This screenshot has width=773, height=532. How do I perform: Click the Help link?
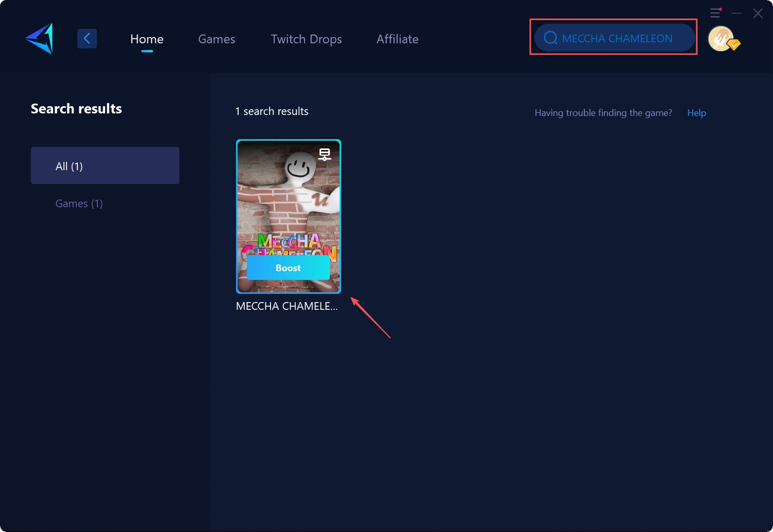[697, 113]
